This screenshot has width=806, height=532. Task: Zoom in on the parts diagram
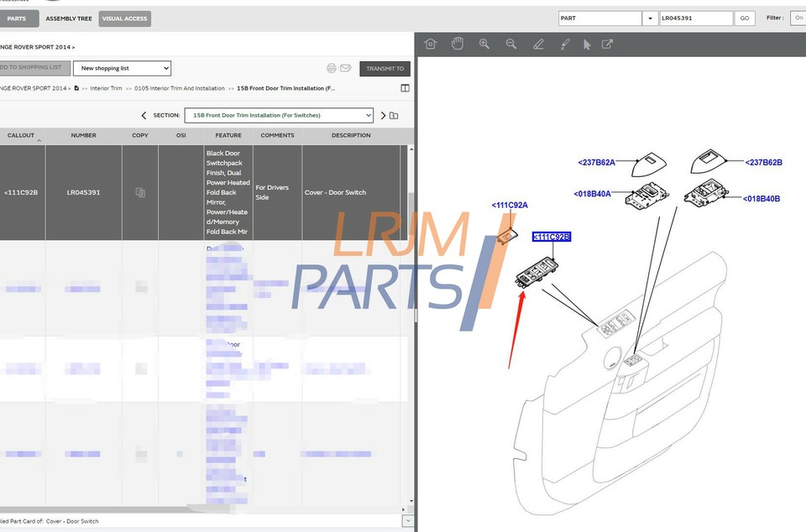coord(484,44)
